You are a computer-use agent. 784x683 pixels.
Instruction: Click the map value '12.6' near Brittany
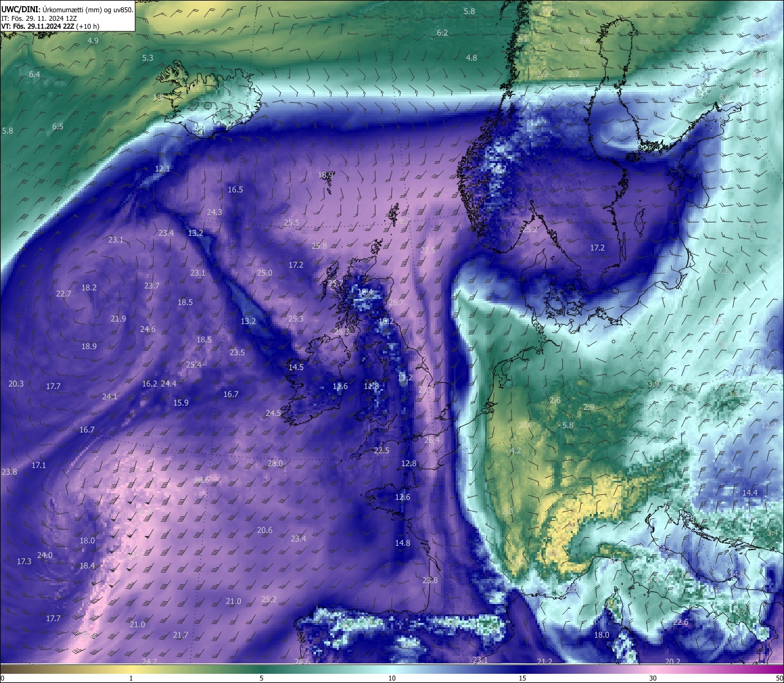[402, 497]
